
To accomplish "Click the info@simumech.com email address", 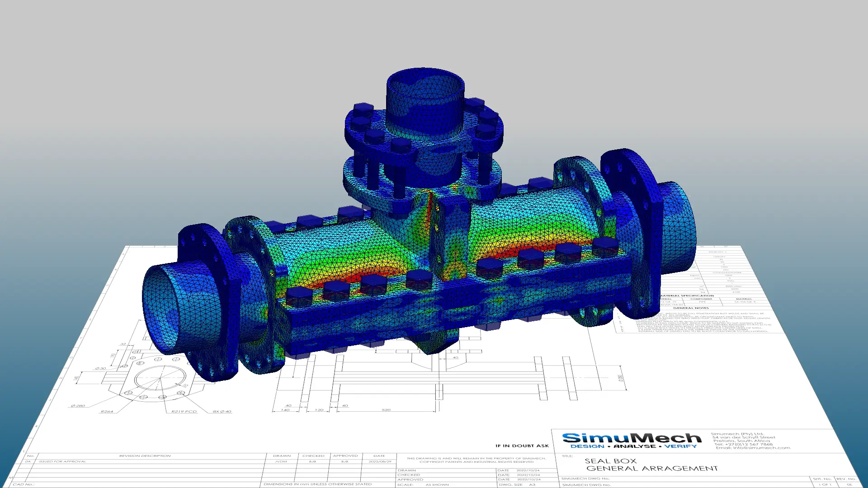I will coord(761,448).
